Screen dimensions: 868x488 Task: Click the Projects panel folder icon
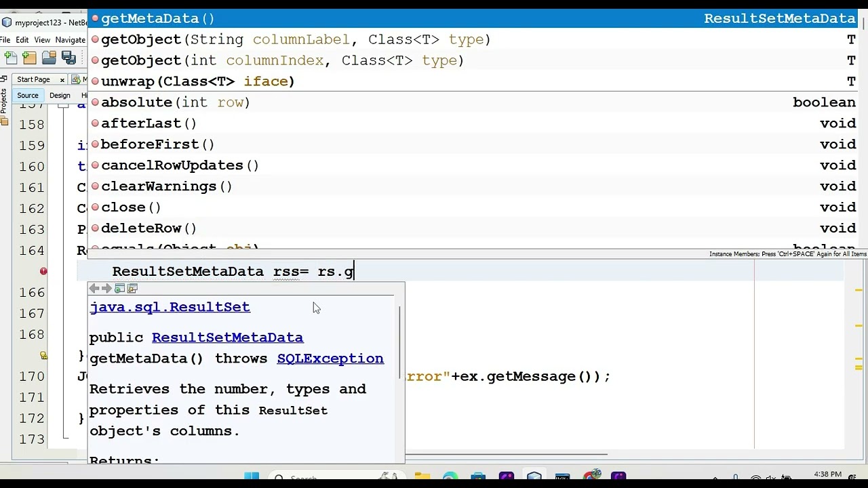click(4, 122)
